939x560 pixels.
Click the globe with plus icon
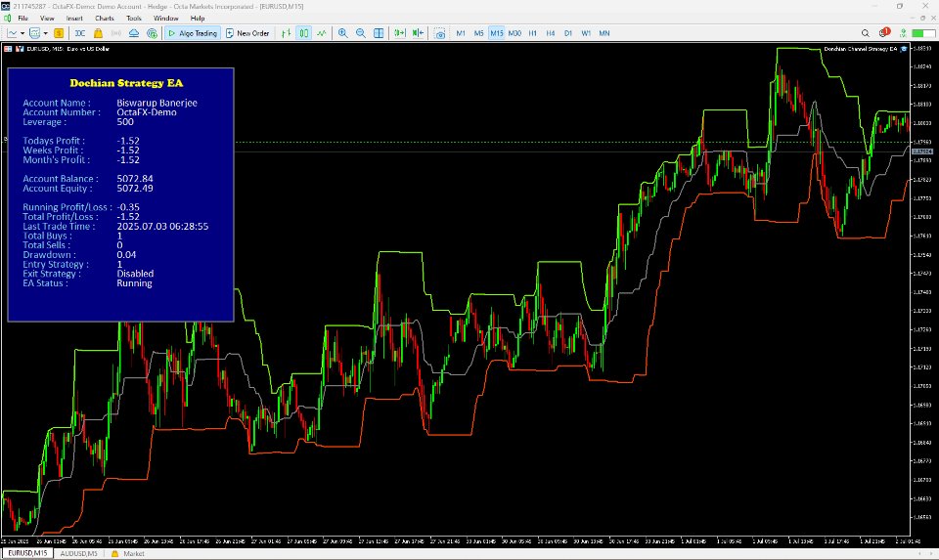[x=153, y=33]
